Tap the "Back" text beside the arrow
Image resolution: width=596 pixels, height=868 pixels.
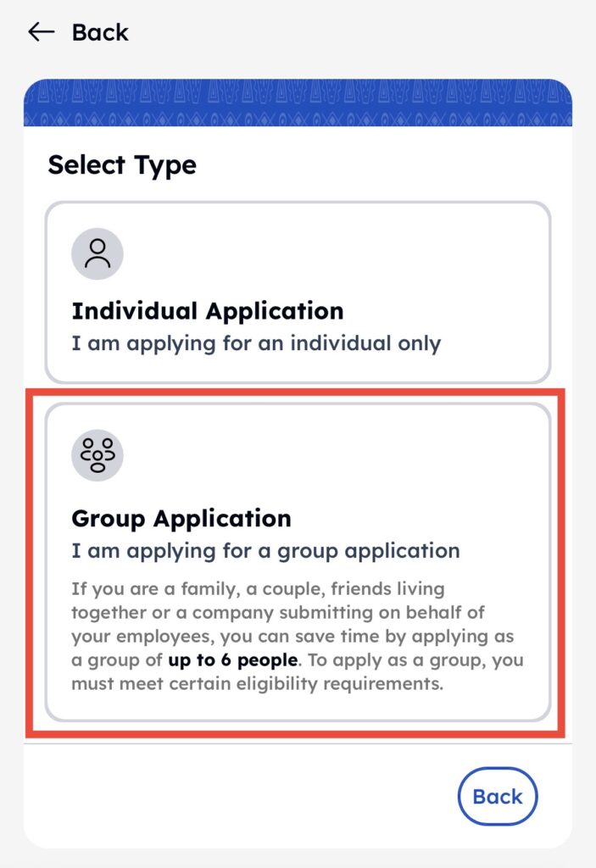[100, 32]
